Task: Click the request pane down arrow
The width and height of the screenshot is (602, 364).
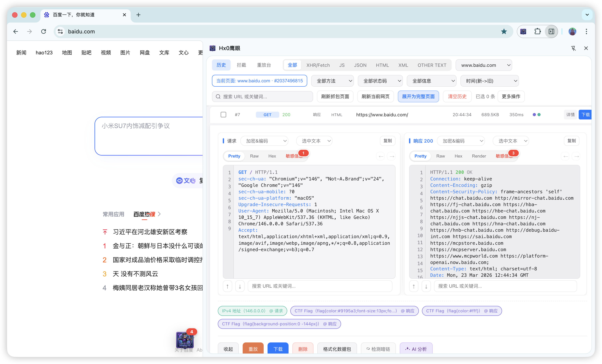Action: (240, 286)
